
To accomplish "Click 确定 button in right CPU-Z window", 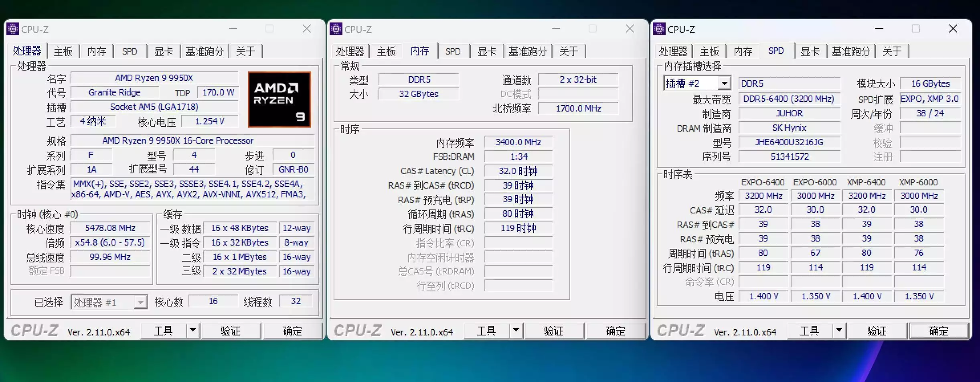I will [939, 331].
